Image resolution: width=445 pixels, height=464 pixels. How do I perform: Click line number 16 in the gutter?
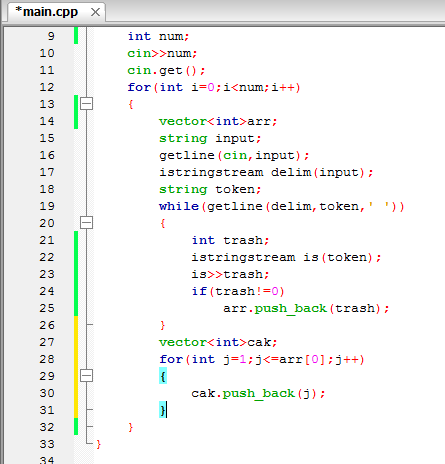tap(47, 155)
